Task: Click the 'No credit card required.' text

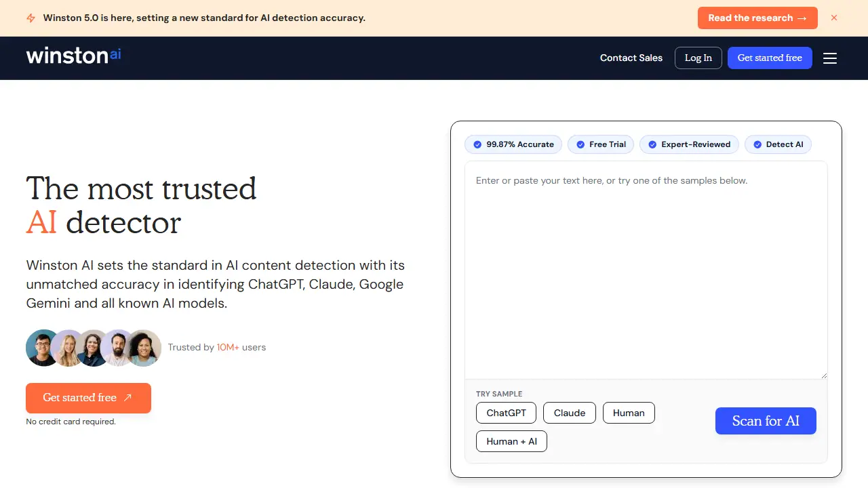Action: 71,422
